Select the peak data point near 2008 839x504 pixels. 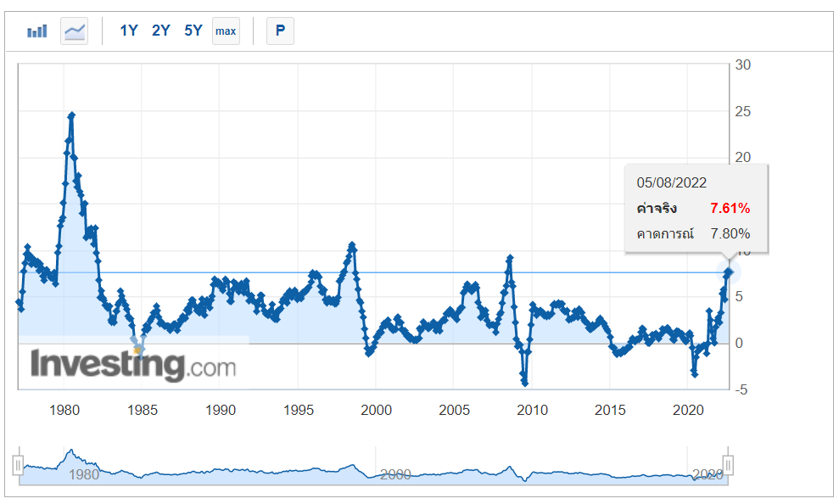click(x=510, y=257)
